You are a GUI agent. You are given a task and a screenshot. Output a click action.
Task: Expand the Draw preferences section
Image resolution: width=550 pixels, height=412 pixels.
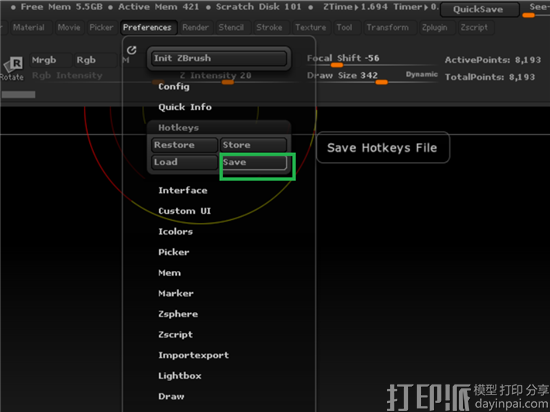171,397
